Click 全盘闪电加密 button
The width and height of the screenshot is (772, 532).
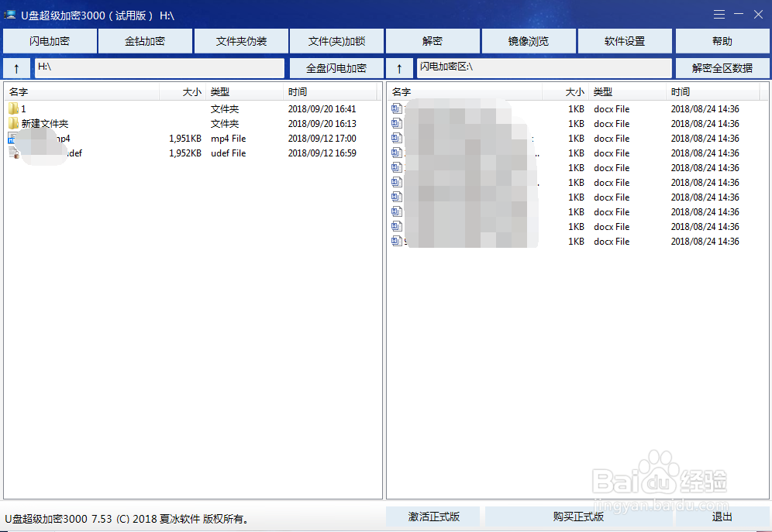(336, 68)
